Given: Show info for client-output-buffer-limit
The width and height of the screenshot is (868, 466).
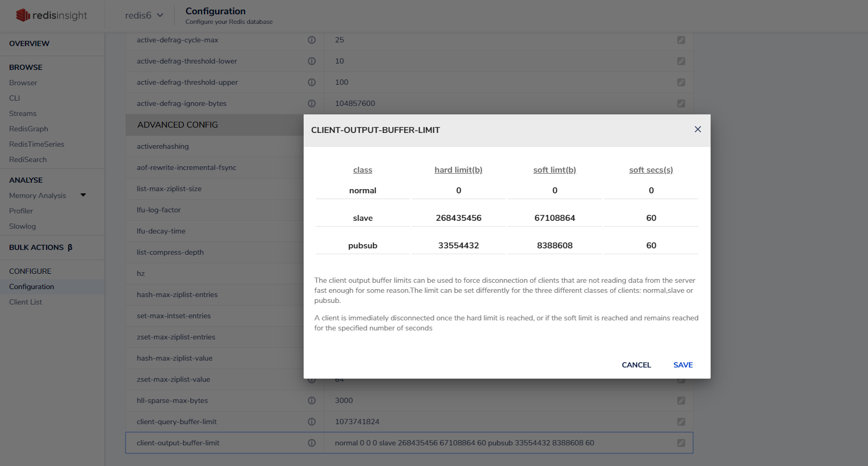Looking at the screenshot, I should click(312, 443).
